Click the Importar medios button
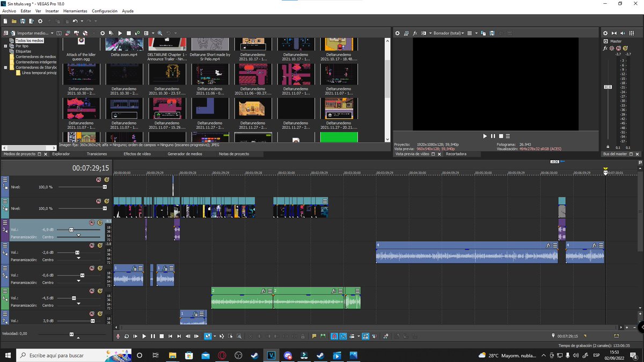 30,33
